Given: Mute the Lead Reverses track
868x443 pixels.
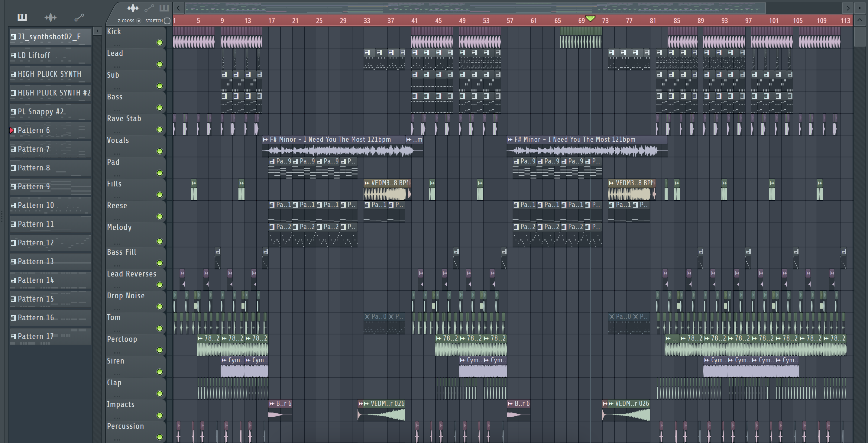Looking at the screenshot, I should 160,285.
